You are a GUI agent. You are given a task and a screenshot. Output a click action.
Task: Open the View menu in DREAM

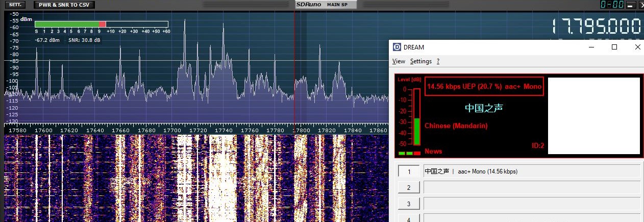pyautogui.click(x=399, y=61)
